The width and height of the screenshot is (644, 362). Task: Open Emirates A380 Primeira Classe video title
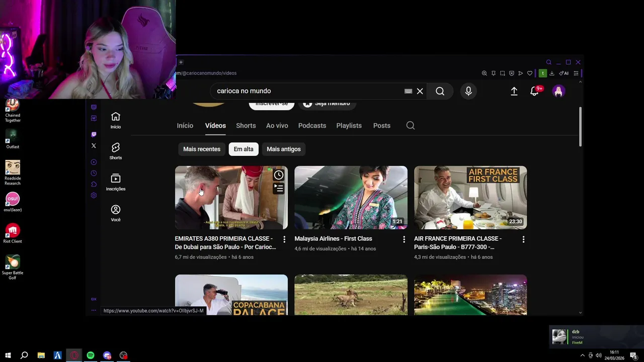pos(225,243)
